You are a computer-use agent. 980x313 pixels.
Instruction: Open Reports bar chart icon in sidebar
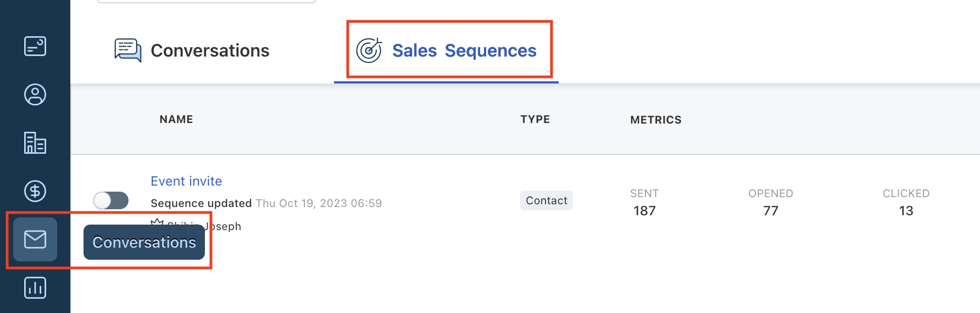point(35,288)
